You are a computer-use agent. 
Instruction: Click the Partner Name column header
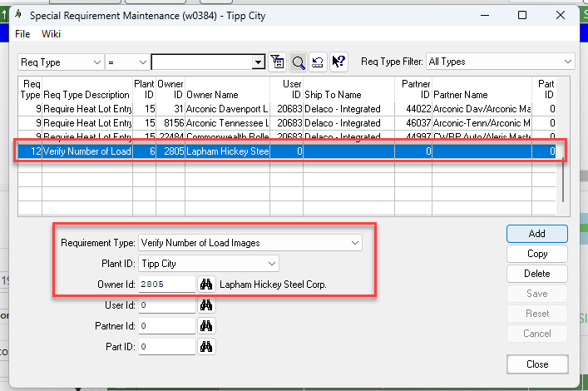[482, 89]
